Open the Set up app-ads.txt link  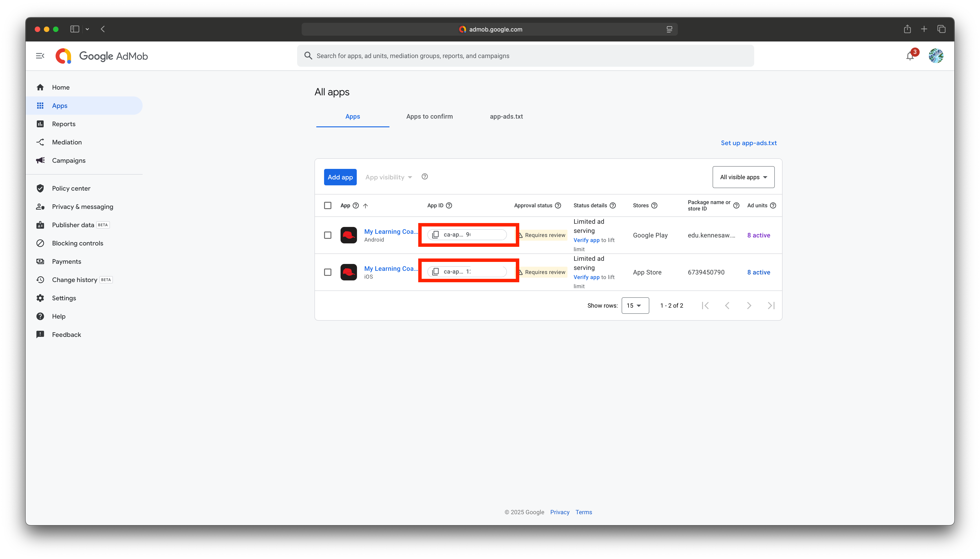pyautogui.click(x=748, y=143)
